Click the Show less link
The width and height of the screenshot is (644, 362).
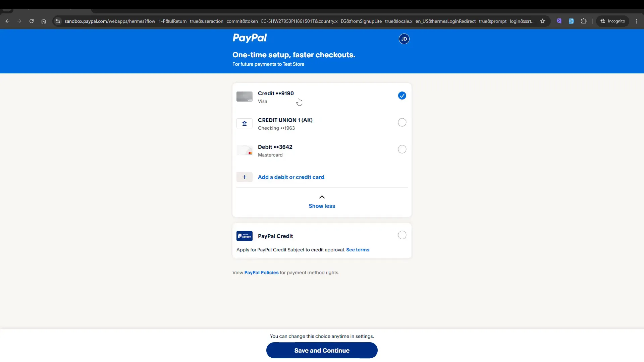tap(322, 206)
